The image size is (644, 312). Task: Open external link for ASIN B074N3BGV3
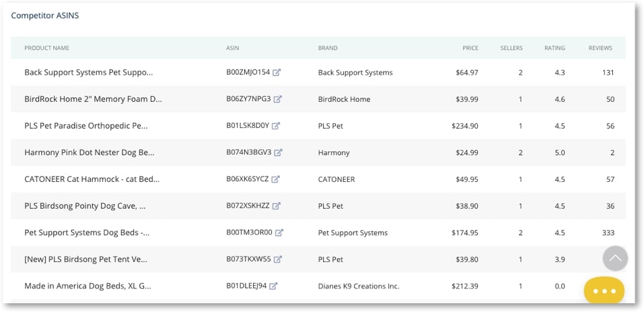[x=278, y=152]
